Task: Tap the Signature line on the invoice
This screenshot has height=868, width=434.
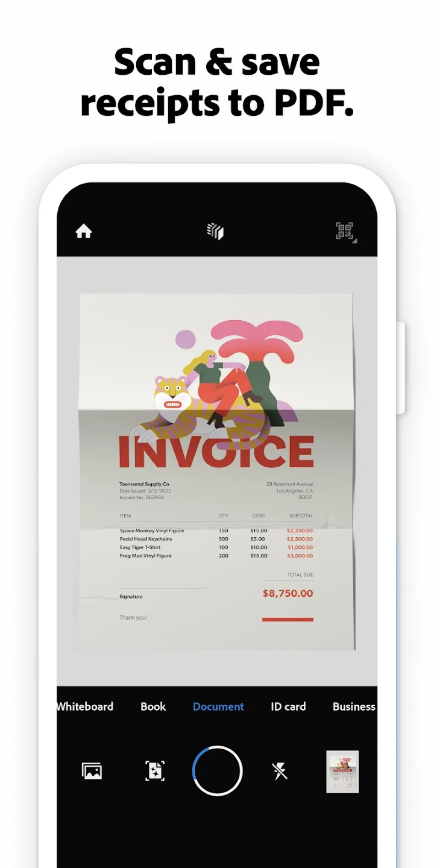Action: coord(131,596)
